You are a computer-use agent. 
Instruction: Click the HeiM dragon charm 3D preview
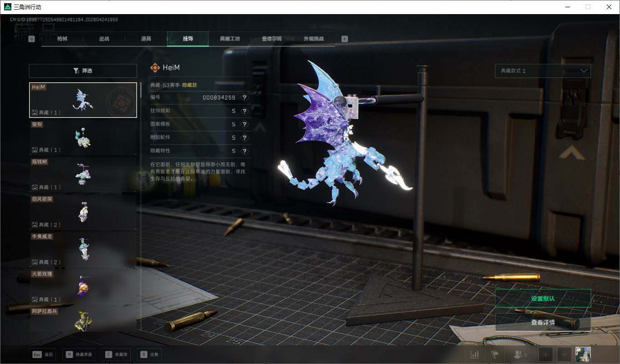point(346,134)
